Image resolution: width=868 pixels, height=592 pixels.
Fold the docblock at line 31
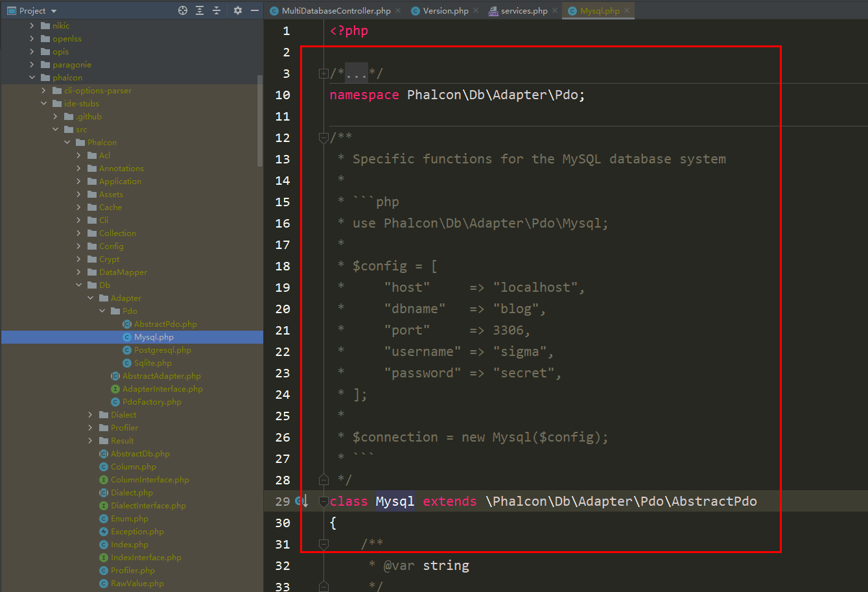[323, 545]
